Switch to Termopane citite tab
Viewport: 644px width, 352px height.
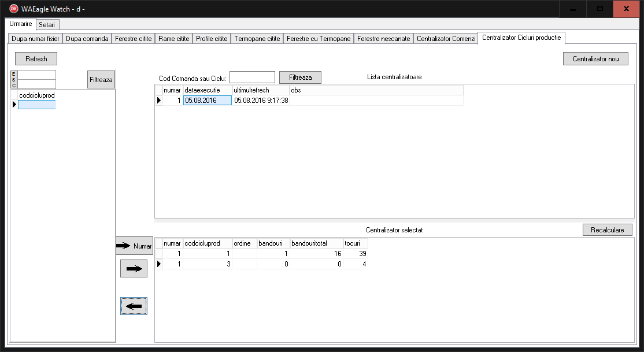(x=257, y=39)
